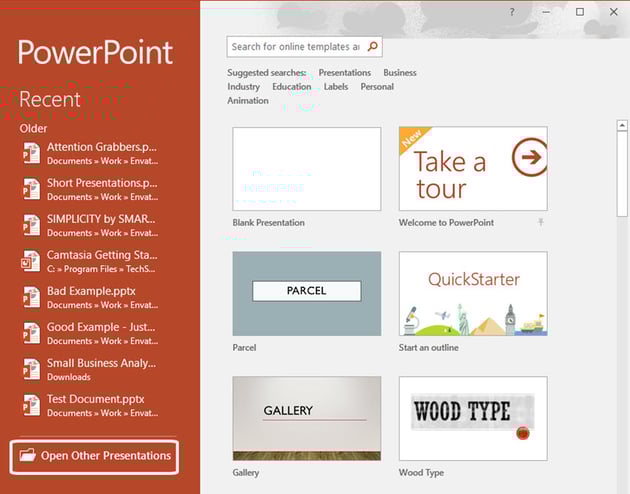Open recent file Test Document.pptx
The image size is (630, 494).
click(x=90, y=405)
